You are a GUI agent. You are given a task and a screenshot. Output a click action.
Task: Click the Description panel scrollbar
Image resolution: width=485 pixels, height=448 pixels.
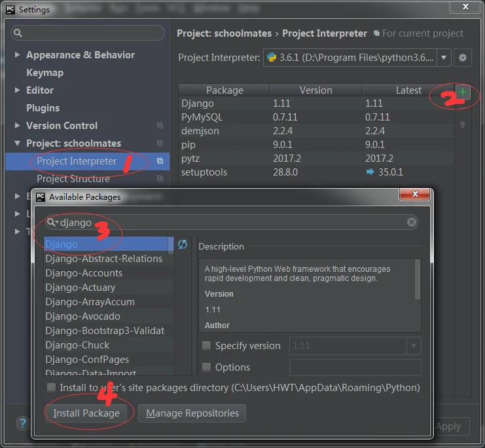point(418,279)
